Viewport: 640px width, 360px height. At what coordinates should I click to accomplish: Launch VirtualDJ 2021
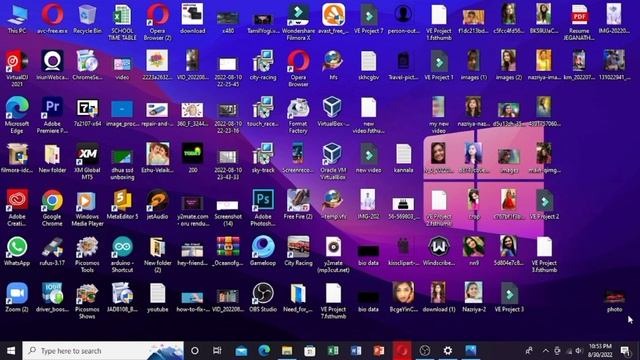[17, 69]
